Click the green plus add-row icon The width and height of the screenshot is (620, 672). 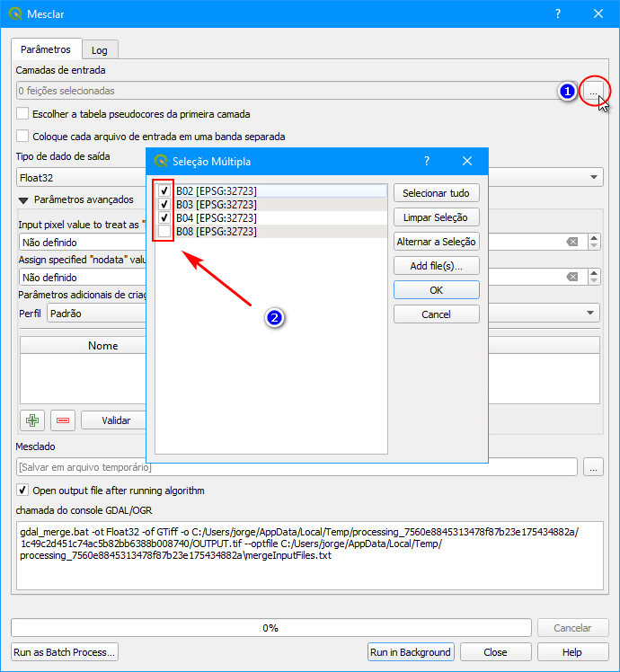(x=31, y=420)
